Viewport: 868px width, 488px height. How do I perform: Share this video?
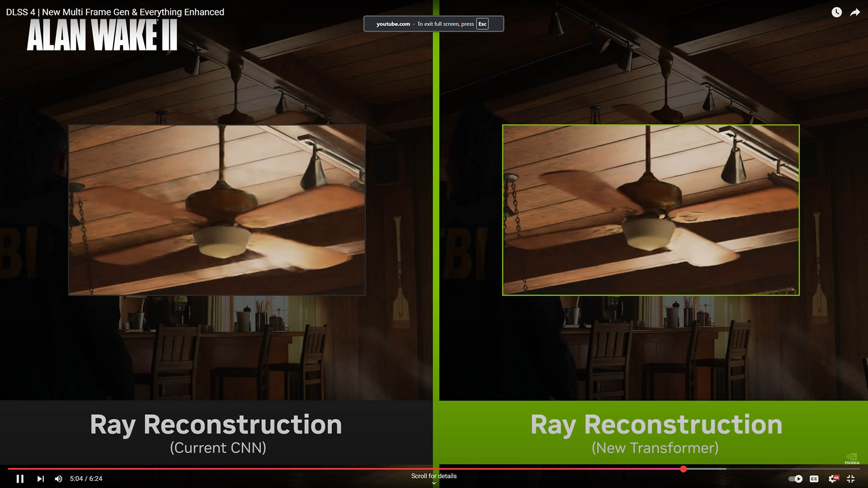[x=855, y=12]
